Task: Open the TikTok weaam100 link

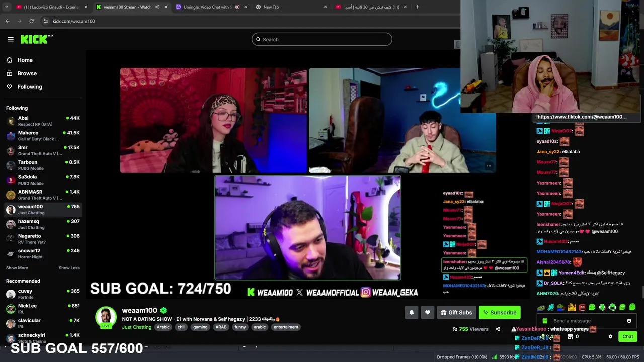Action: (582, 117)
